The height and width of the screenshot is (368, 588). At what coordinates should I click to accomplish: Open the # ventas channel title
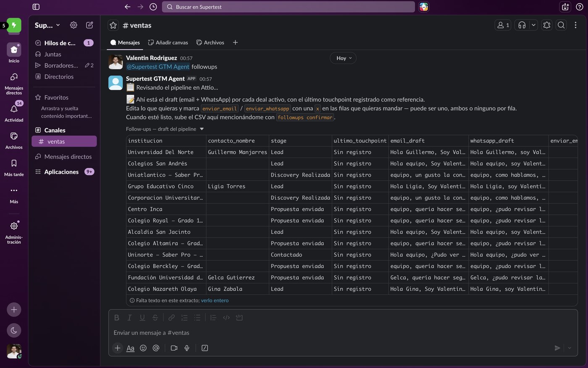click(x=137, y=25)
